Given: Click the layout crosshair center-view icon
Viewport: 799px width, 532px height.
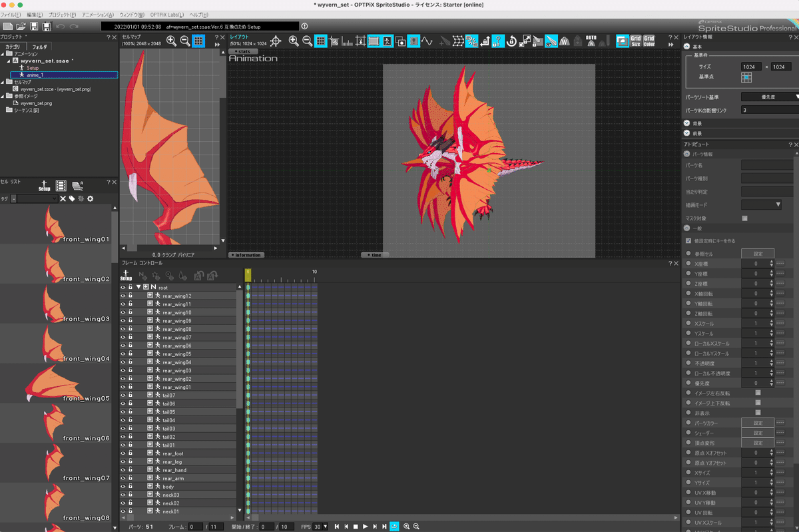Looking at the screenshot, I should pyautogui.click(x=275, y=41).
